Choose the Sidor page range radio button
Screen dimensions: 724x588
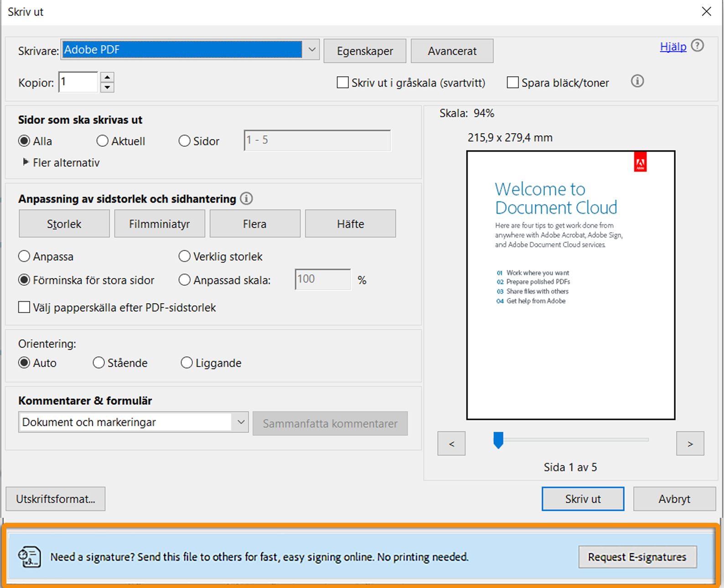coord(184,141)
